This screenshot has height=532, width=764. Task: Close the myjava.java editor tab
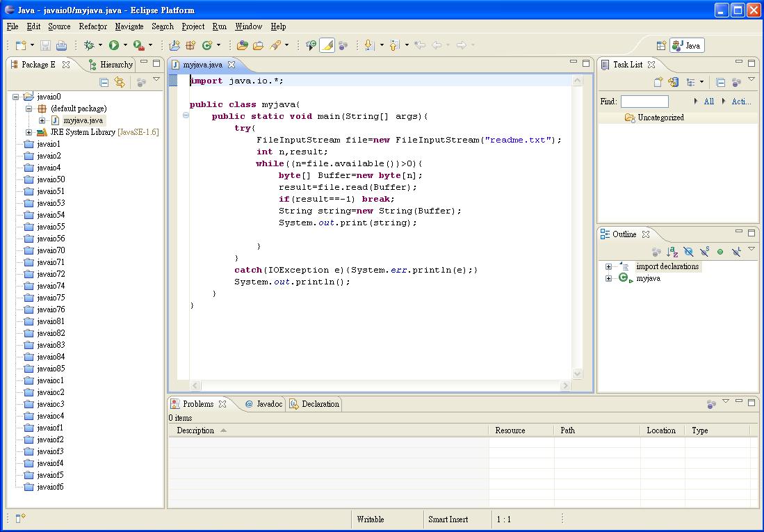tap(231, 65)
